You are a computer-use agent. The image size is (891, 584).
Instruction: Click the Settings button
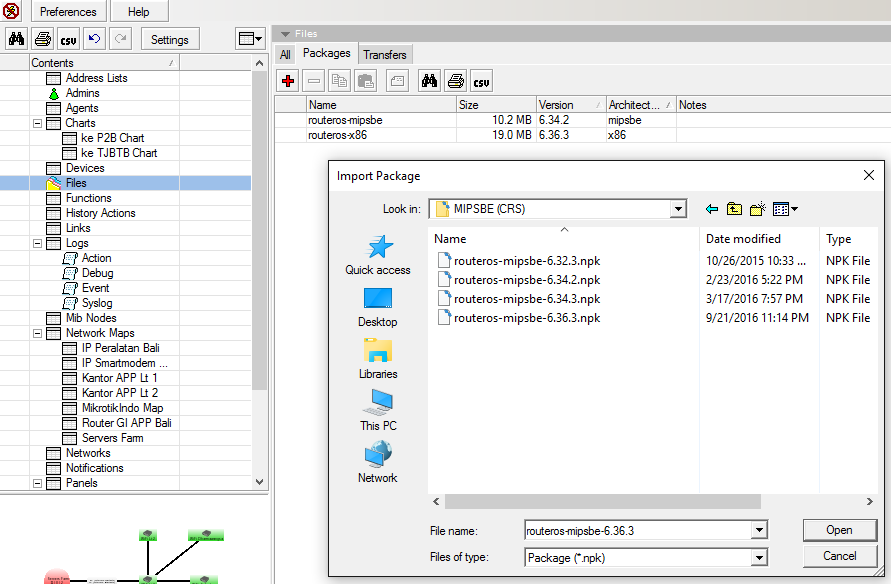click(169, 40)
